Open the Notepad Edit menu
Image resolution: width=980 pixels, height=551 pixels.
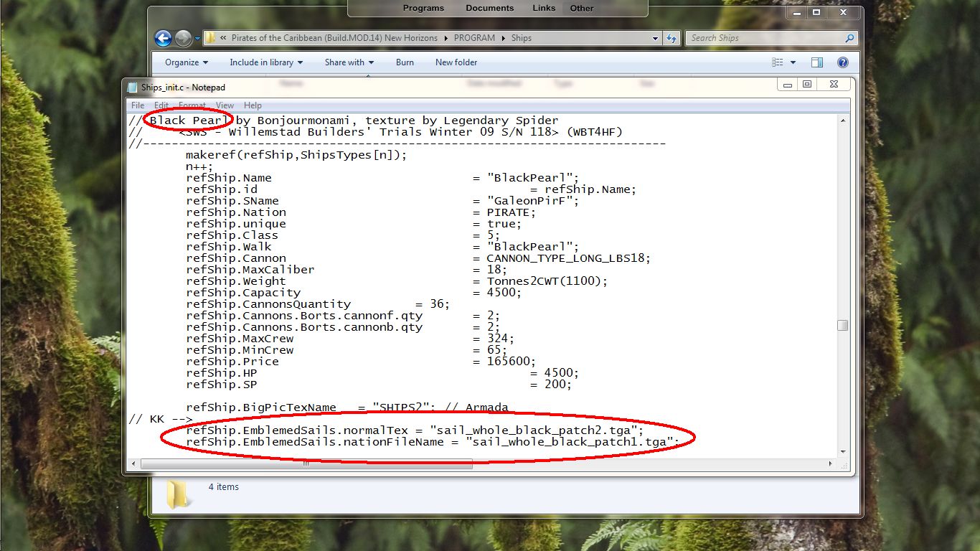coord(161,105)
